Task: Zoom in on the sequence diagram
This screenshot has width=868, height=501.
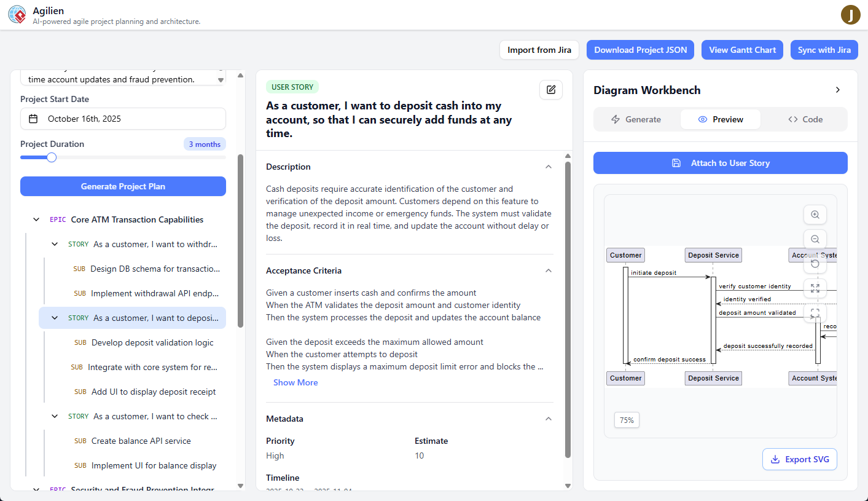Action: (815, 215)
